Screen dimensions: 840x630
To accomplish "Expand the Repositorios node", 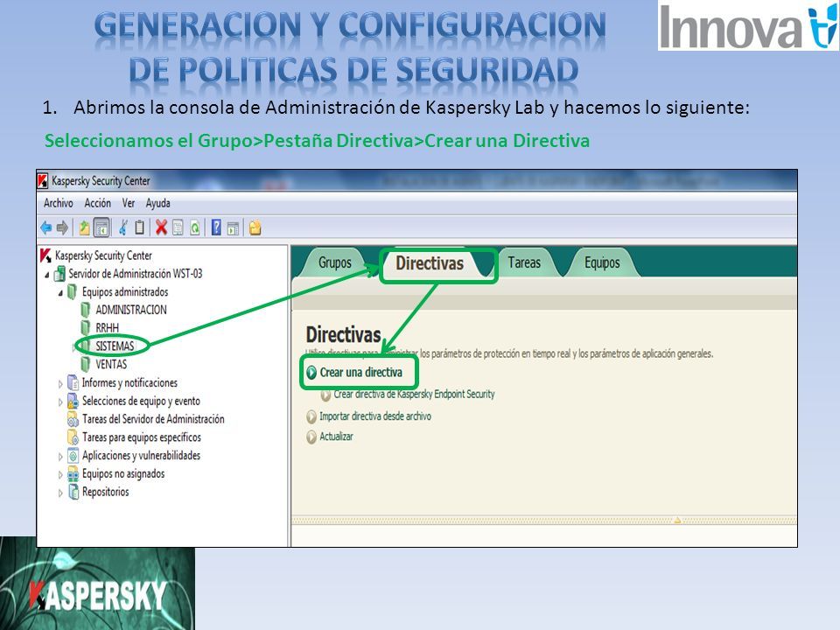I will click(x=60, y=493).
